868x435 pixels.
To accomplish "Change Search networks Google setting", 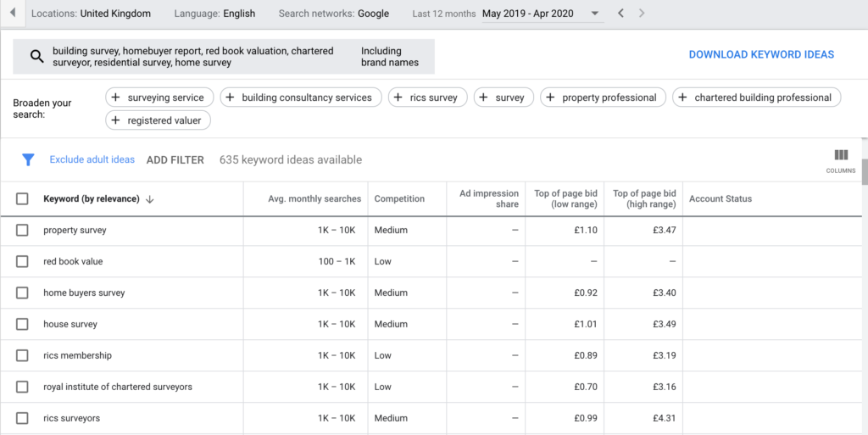I will 334,14.
